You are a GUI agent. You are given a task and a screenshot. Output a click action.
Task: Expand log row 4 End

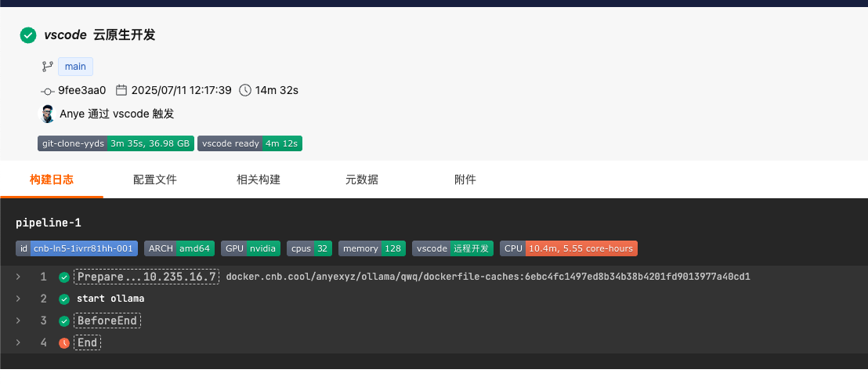pyautogui.click(x=18, y=342)
